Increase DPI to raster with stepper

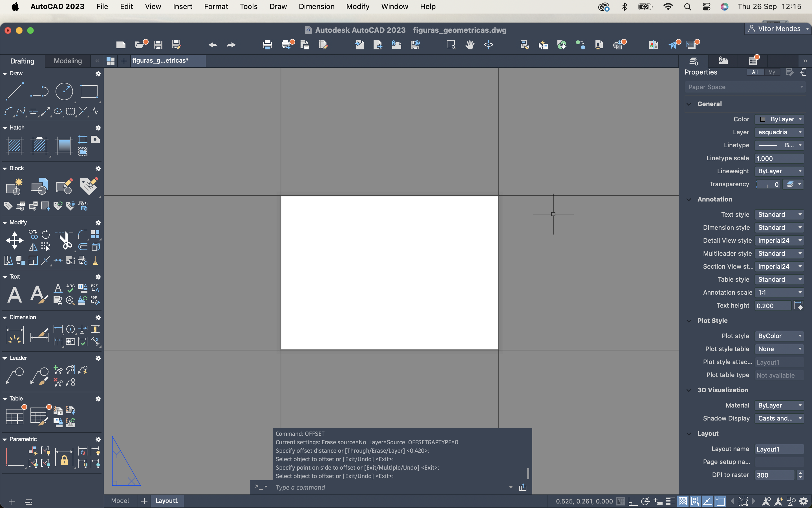coord(801,473)
